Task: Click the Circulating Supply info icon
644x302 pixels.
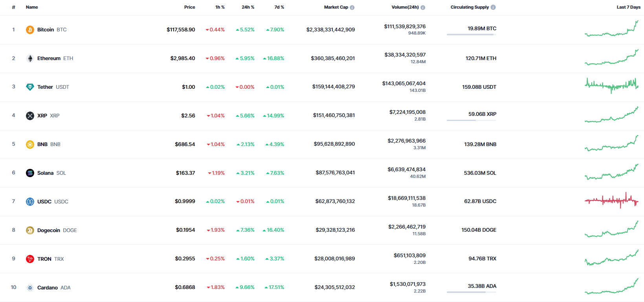Action: pyautogui.click(x=493, y=7)
